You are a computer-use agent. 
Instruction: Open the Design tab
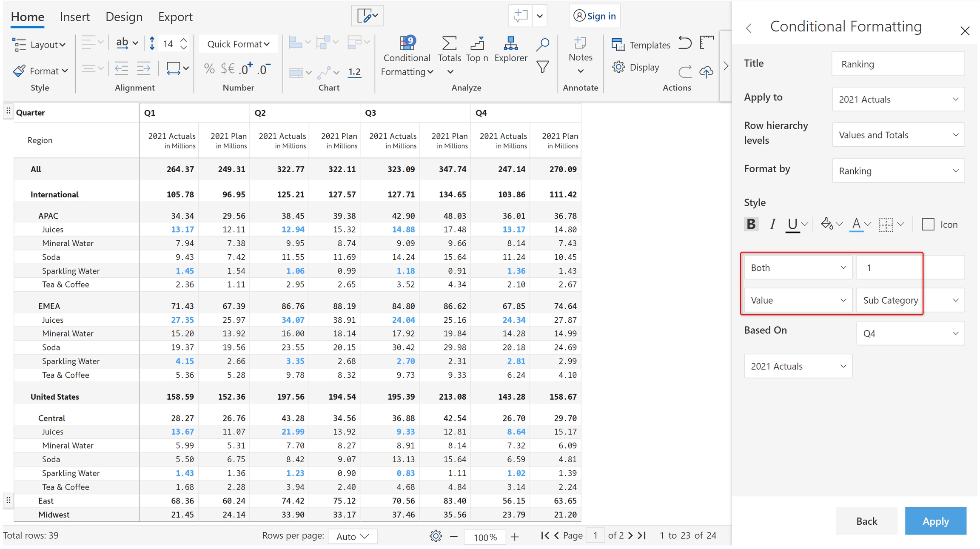click(124, 17)
